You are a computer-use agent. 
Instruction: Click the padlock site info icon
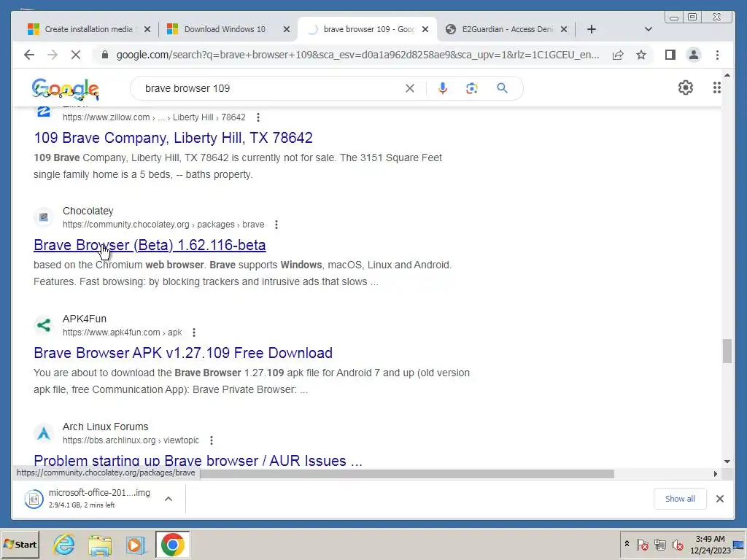(105, 55)
